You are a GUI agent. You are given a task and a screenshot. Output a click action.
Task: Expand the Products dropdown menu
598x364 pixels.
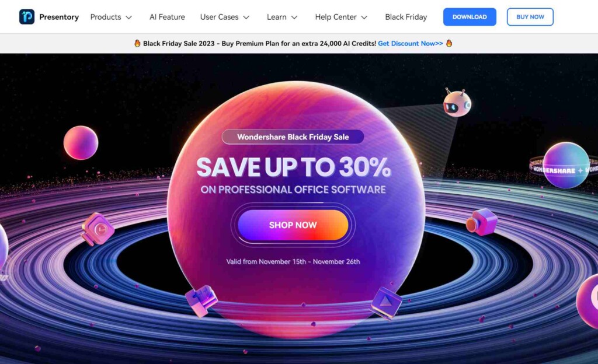111,17
